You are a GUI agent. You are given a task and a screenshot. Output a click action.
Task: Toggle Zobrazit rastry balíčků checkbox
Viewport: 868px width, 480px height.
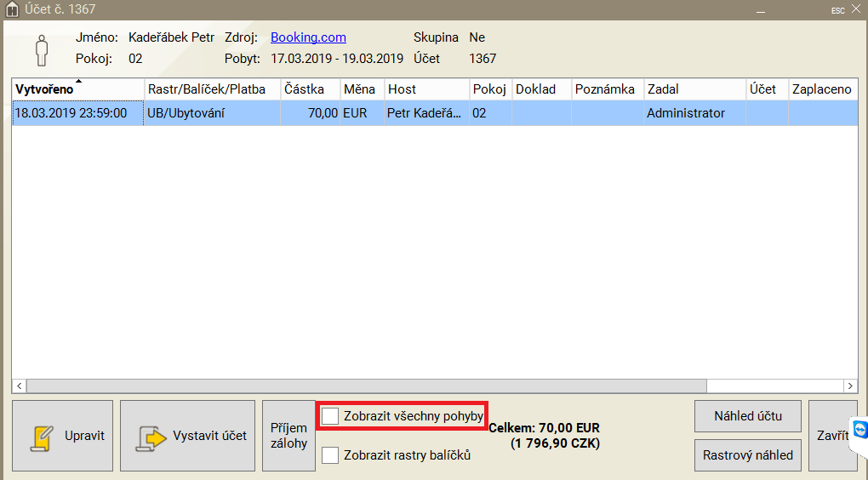(x=330, y=455)
